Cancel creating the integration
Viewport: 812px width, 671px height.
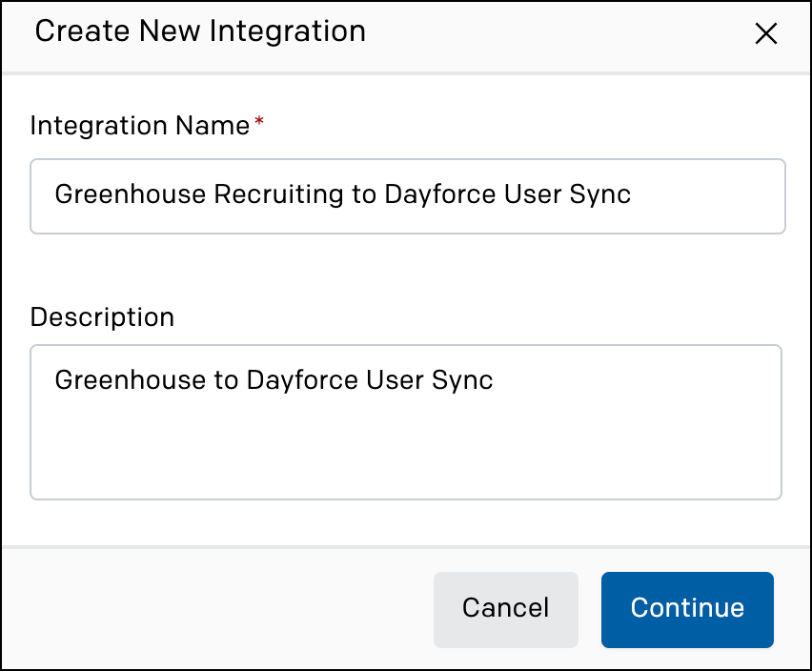pyautogui.click(x=505, y=609)
